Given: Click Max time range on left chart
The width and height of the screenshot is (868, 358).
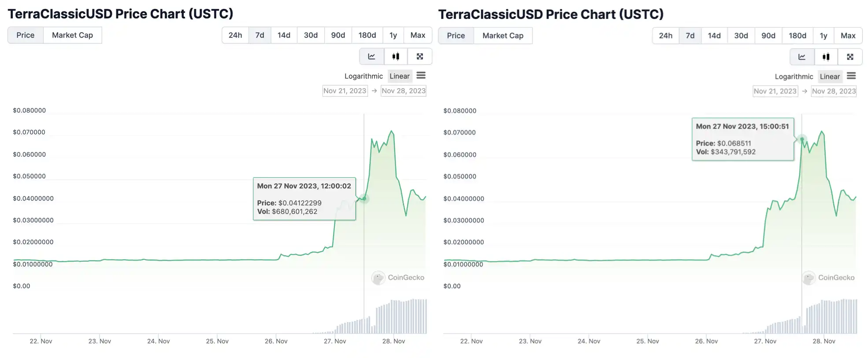Looking at the screenshot, I should (x=418, y=35).
